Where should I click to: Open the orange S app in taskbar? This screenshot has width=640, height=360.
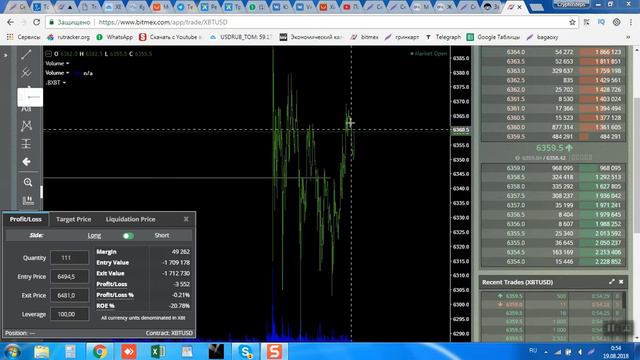tap(274, 351)
